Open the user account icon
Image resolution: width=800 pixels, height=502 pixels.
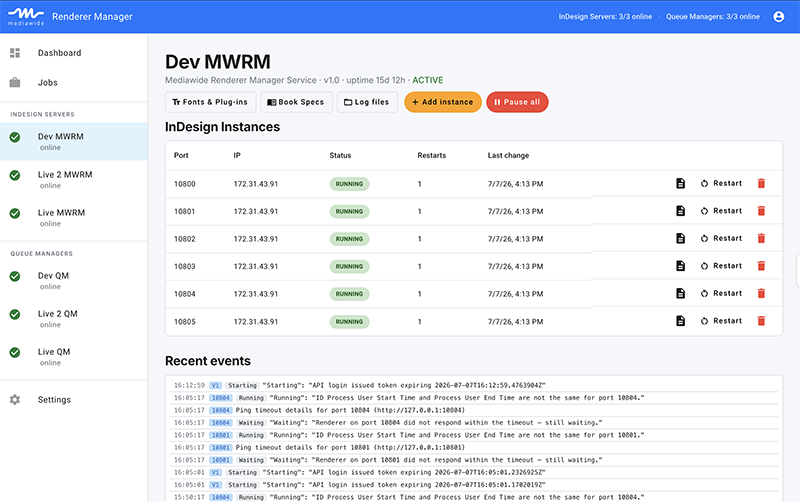pos(779,17)
